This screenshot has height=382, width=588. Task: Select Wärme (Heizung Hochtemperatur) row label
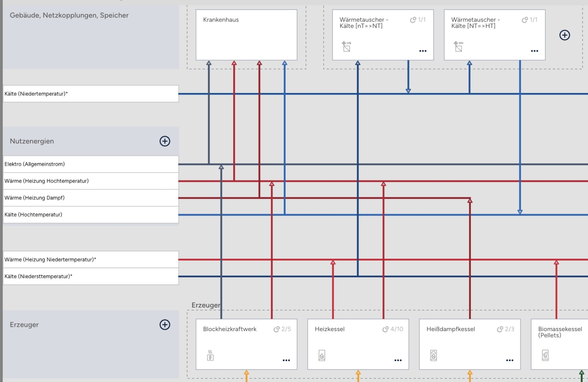tap(91, 181)
